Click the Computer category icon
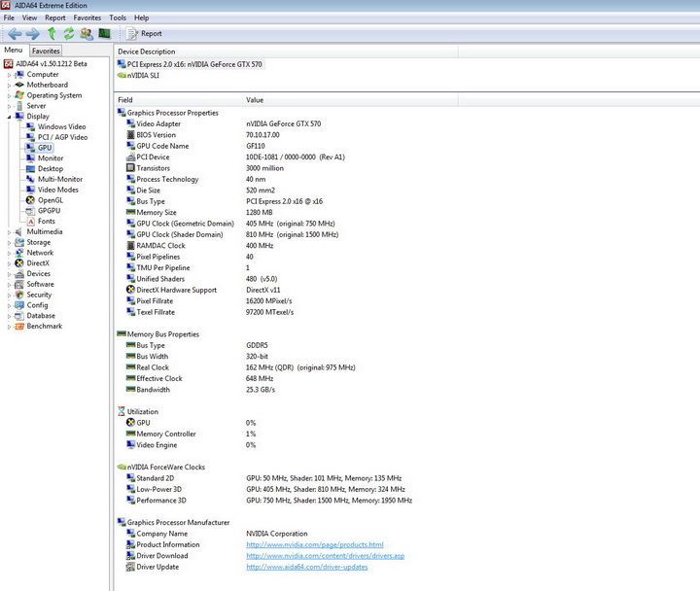The height and width of the screenshot is (591, 700). 19,75
